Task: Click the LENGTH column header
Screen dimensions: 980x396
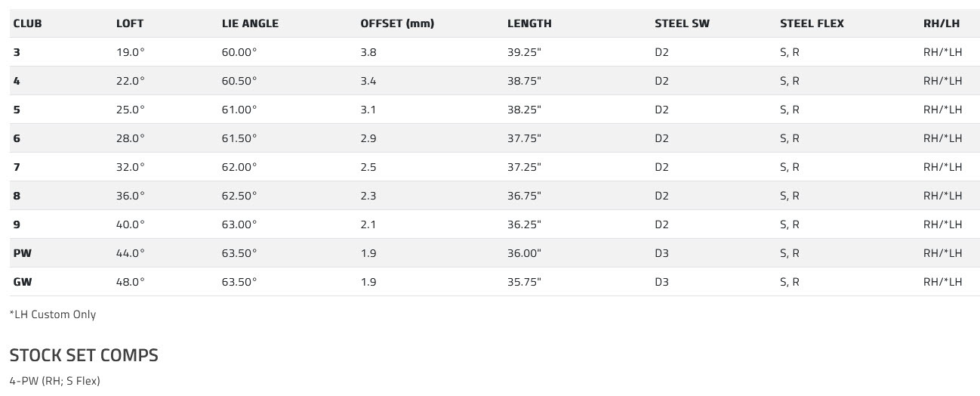Action: click(x=529, y=23)
